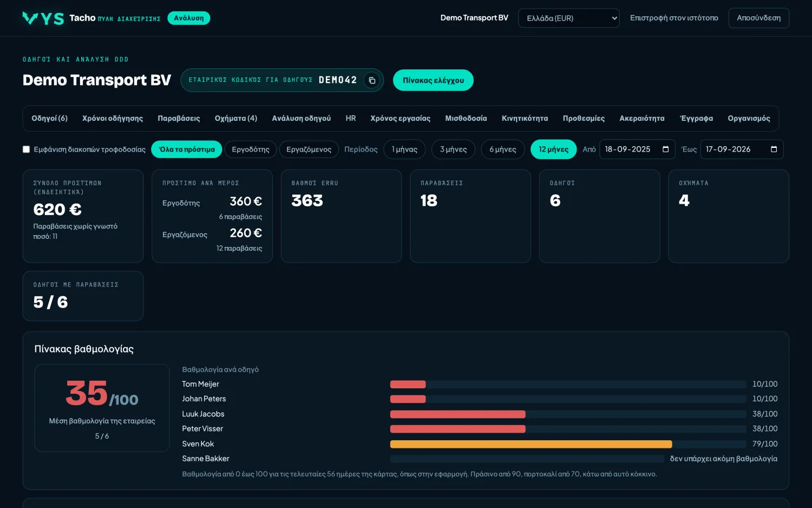Click the Demo Transport BV header label
The height and width of the screenshot is (508, 812).
pos(474,18)
